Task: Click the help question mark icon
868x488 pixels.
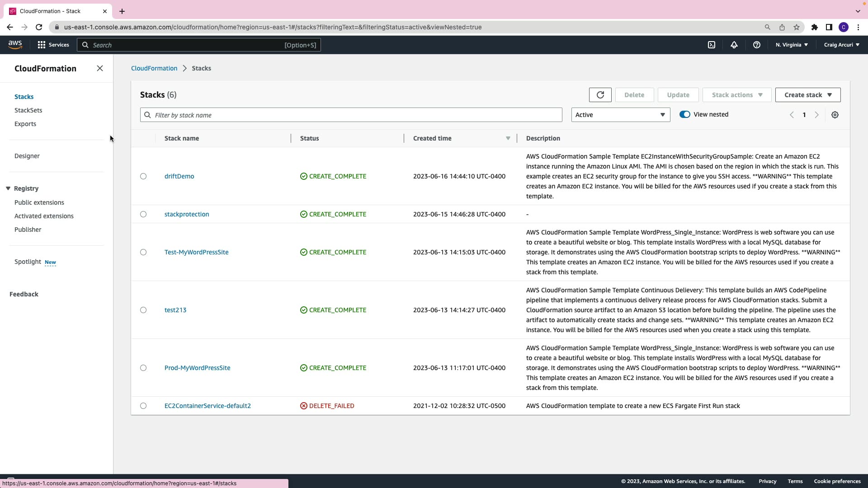Action: pyautogui.click(x=756, y=45)
